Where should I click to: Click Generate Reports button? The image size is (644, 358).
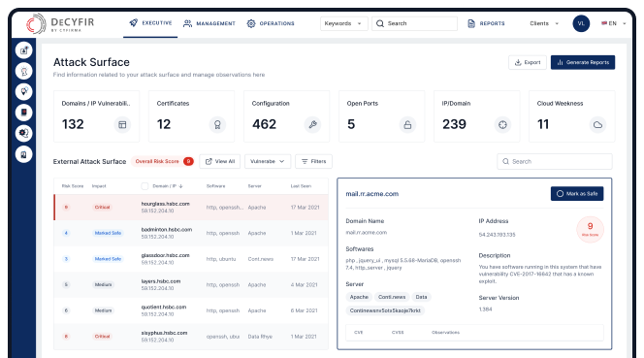click(x=583, y=62)
